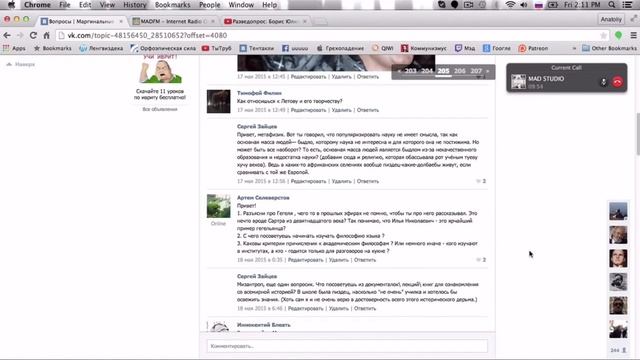
Task: Click the page vertical scrollbar thumb
Action: point(637,135)
